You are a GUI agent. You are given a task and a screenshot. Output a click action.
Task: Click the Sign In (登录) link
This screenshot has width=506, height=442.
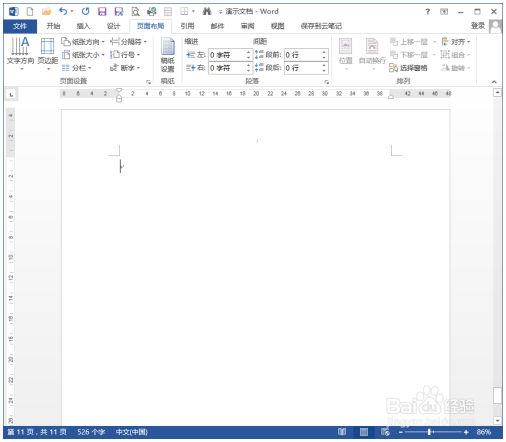coord(478,26)
